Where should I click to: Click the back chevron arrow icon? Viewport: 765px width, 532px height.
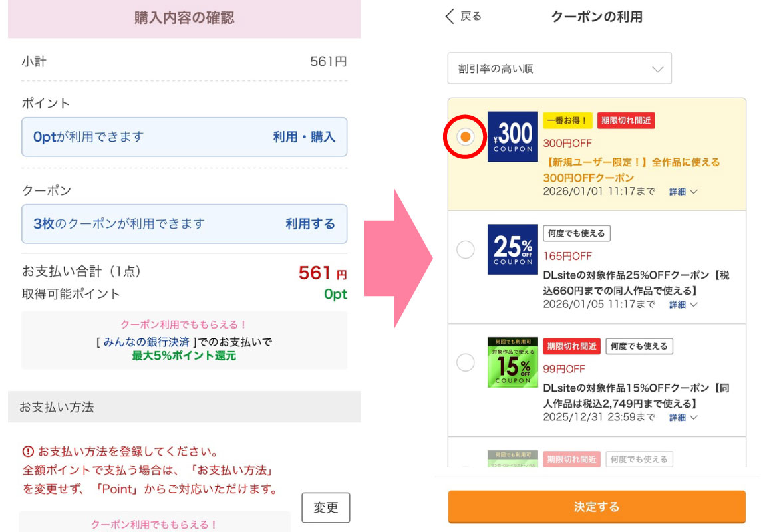click(x=450, y=17)
